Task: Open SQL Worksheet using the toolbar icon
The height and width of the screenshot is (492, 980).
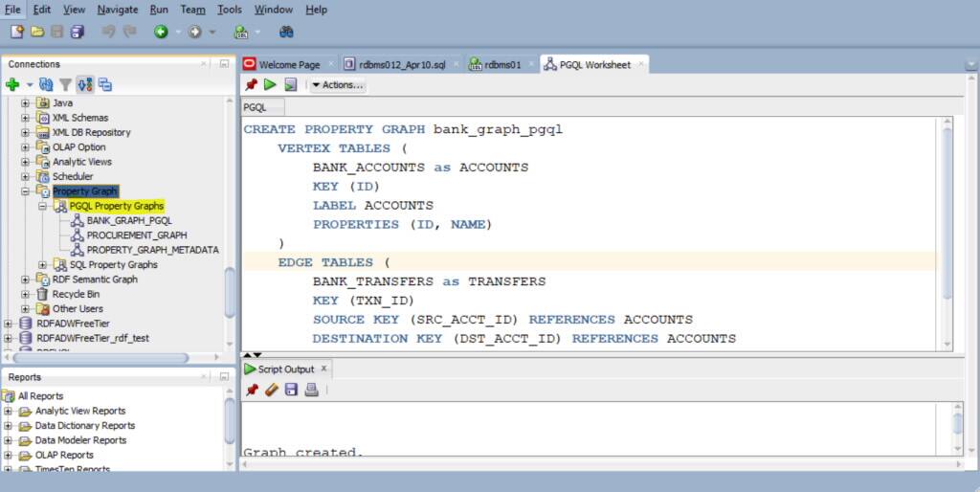Action: [x=240, y=32]
